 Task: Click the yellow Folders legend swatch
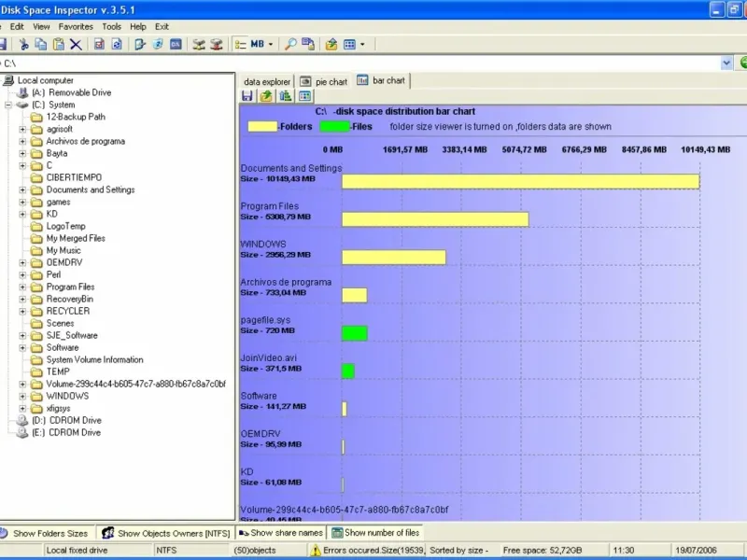point(262,127)
